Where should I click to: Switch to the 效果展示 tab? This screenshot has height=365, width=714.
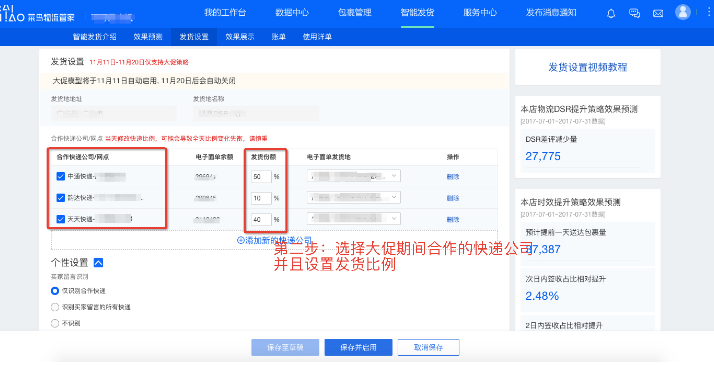pos(240,37)
